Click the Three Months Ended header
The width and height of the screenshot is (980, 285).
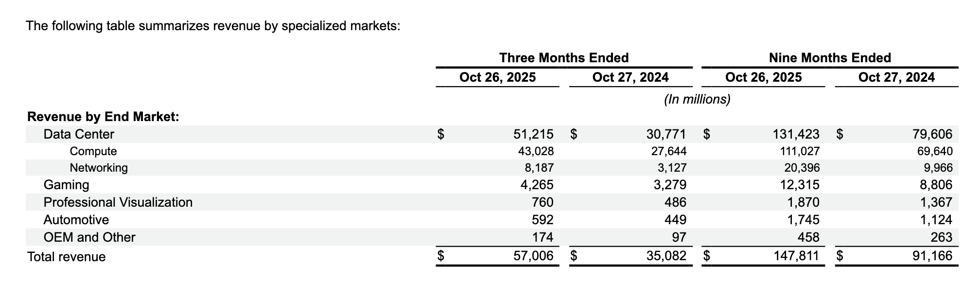(x=564, y=58)
